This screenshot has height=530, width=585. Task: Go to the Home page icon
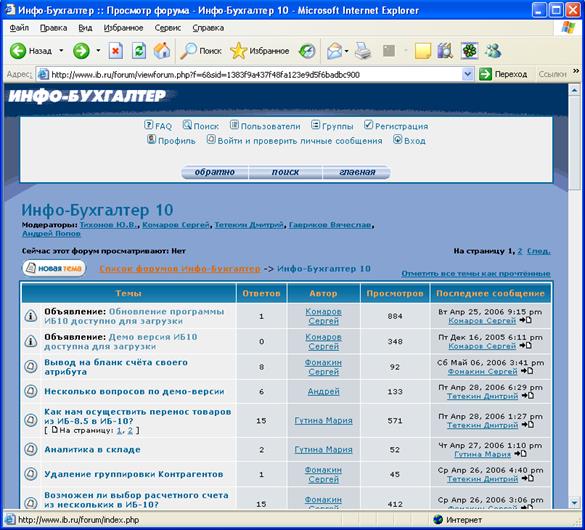[162, 51]
